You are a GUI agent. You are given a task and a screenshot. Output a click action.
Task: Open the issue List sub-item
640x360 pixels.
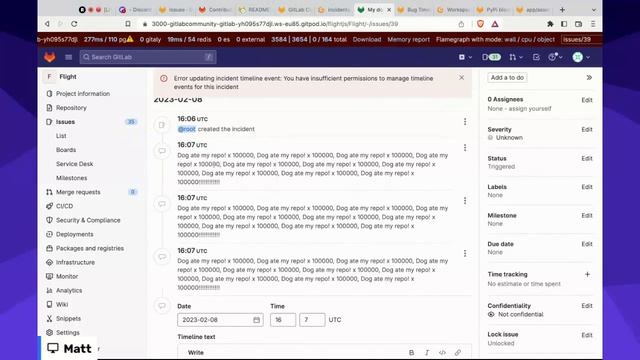tap(61, 136)
